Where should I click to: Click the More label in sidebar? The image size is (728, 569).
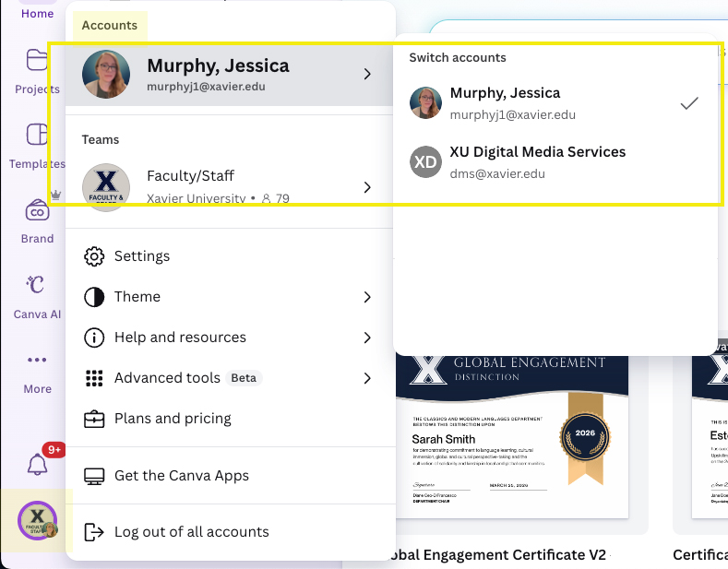pyautogui.click(x=37, y=389)
